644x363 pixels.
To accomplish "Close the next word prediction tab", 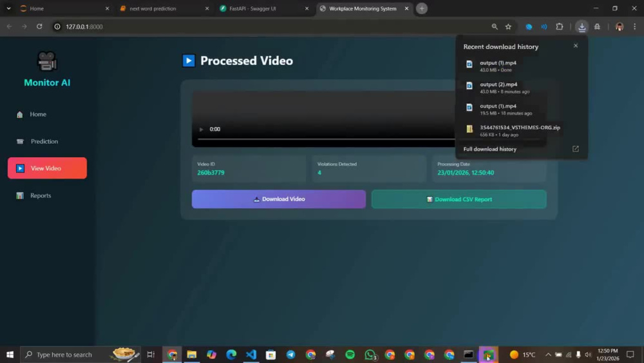I will 207,8.
